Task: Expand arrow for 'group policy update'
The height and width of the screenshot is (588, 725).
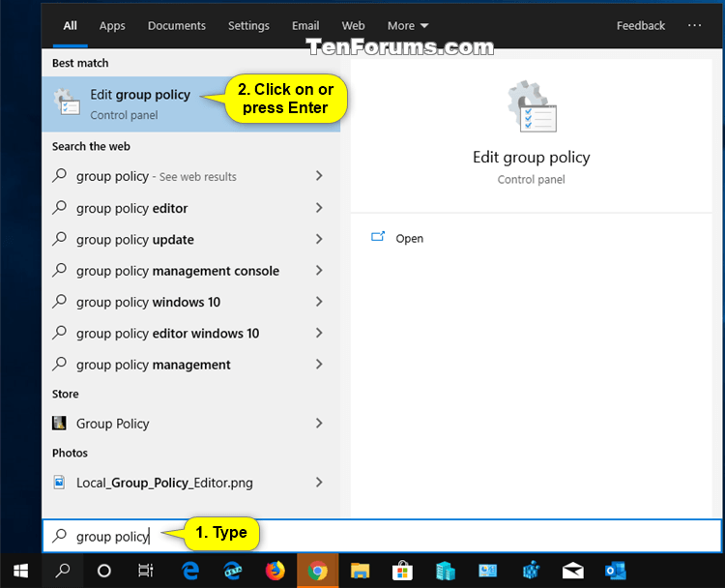Action: 319,239
